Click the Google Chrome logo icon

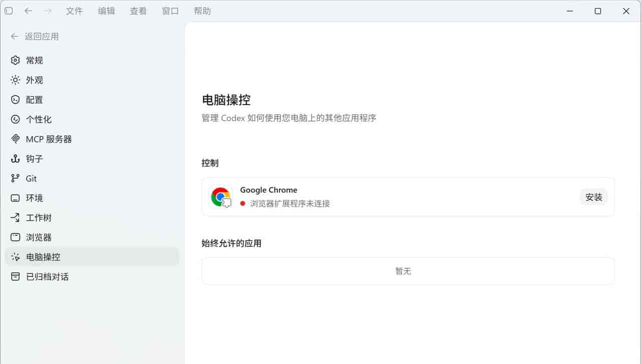coord(221,197)
